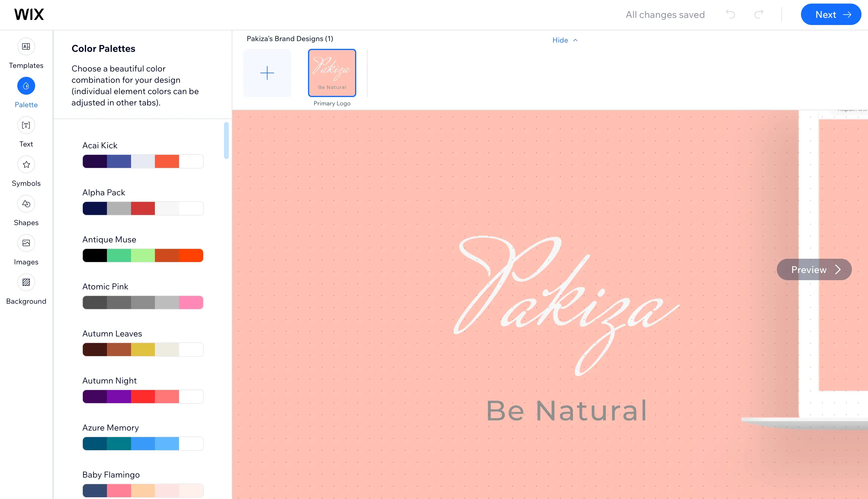This screenshot has height=499, width=868.
Task: Click the undo arrow icon
Action: [x=730, y=14]
